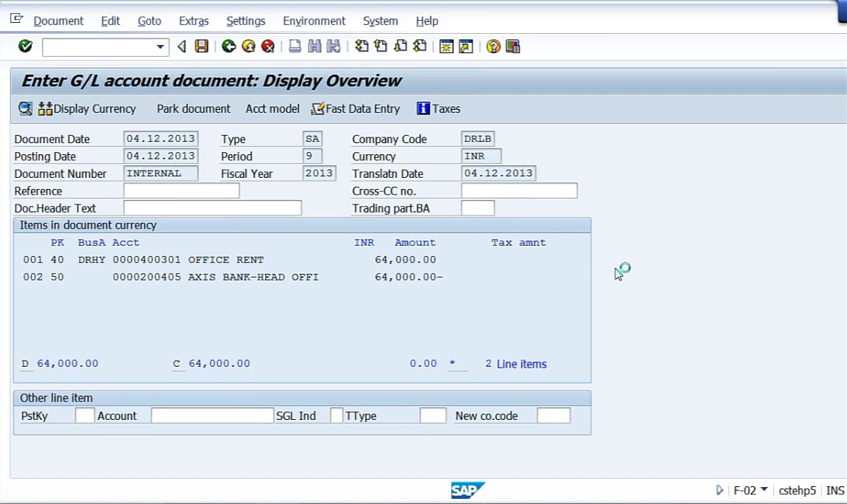The image size is (847, 504).
Task: Click into the Cross-CC no. field
Action: (519, 190)
